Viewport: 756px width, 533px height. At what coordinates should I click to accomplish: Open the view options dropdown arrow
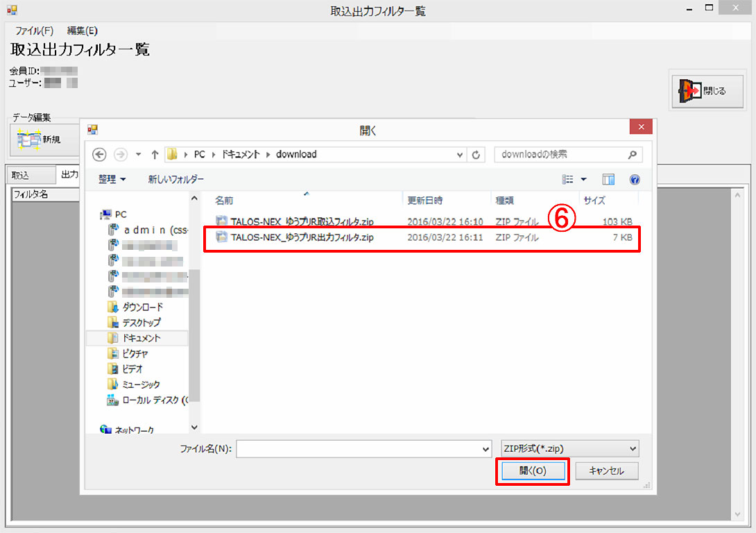pos(583,180)
